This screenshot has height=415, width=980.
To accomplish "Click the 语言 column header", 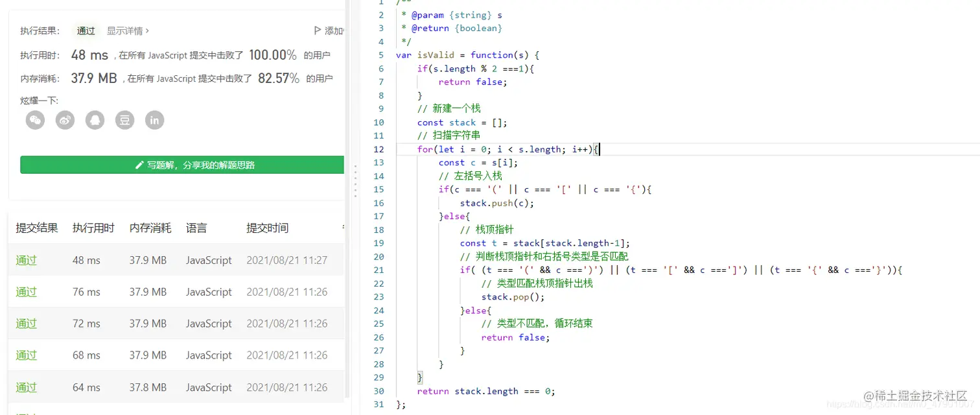I will [196, 228].
